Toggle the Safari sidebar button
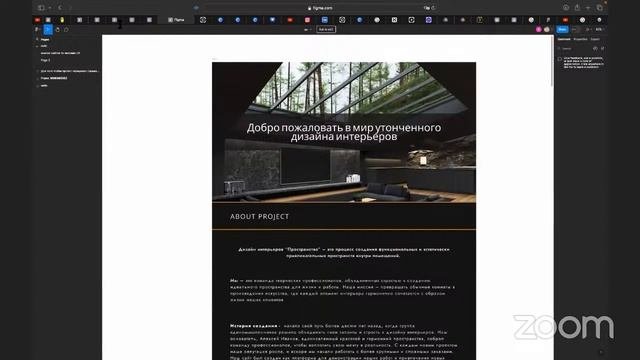The image size is (640, 360). (x=41, y=8)
